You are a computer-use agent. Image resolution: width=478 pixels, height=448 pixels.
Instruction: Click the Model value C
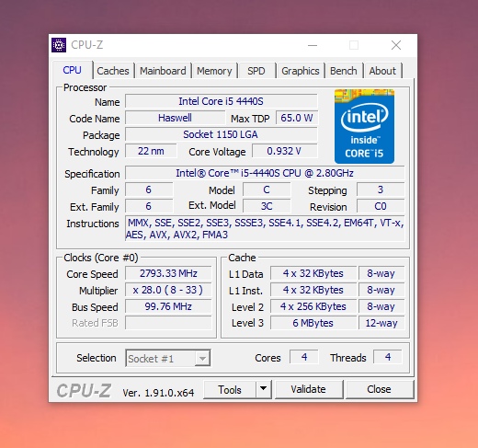click(267, 190)
